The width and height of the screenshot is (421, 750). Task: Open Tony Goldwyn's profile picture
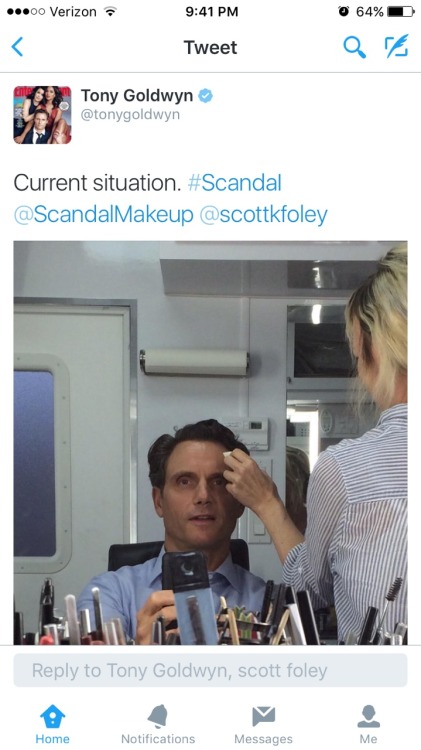pyautogui.click(x=42, y=115)
